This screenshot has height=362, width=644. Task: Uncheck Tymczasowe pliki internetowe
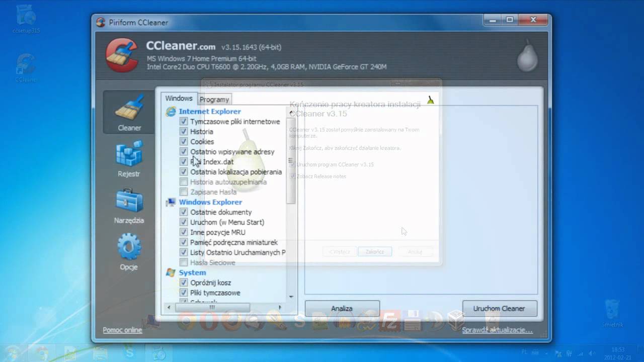(184, 122)
